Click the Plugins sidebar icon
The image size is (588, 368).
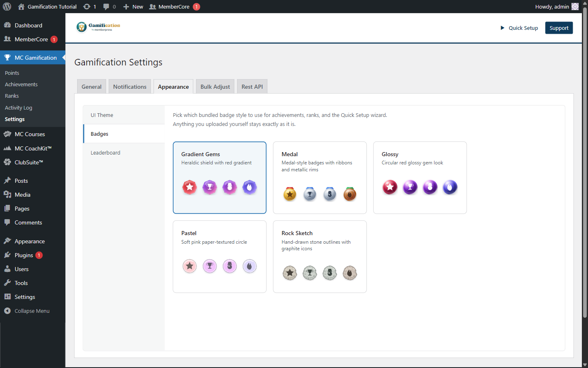click(7, 255)
